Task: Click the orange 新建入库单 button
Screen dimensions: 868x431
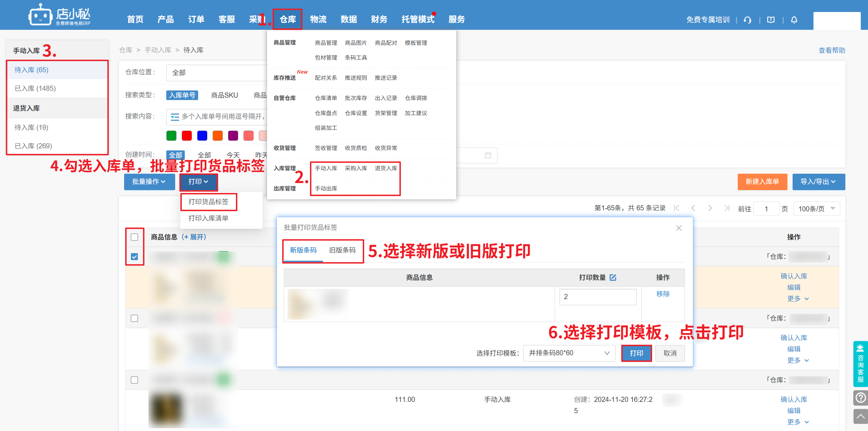Action: click(762, 182)
